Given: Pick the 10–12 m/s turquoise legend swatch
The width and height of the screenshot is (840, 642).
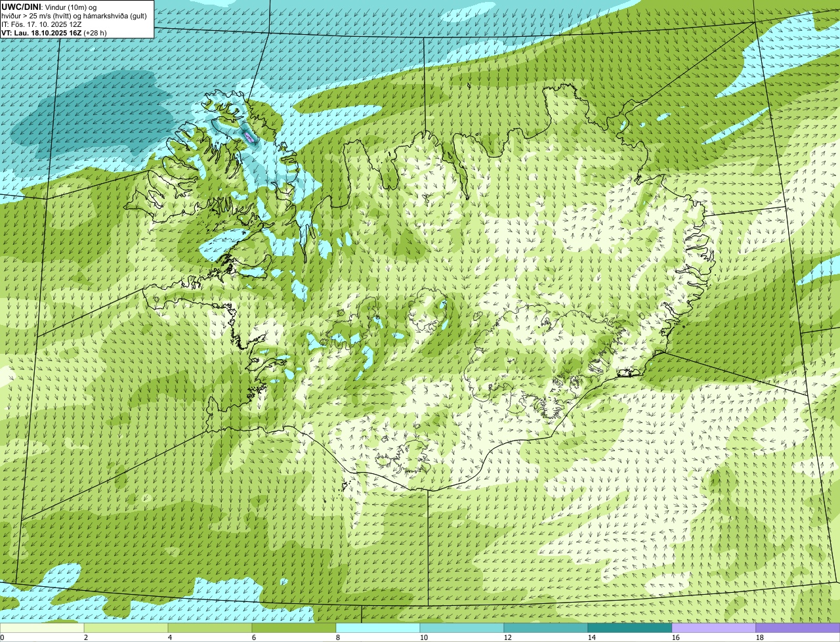Looking at the screenshot, I should [462, 628].
